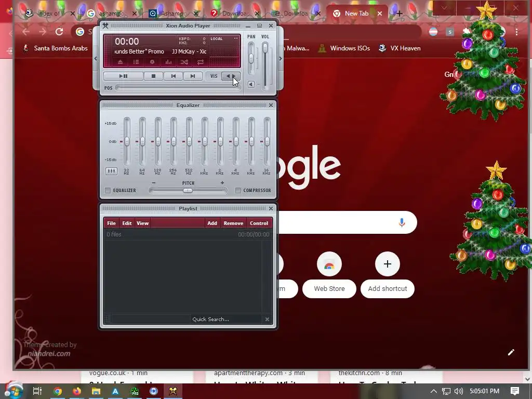
Task: Open Firefox from the taskbar
Action: click(77, 391)
